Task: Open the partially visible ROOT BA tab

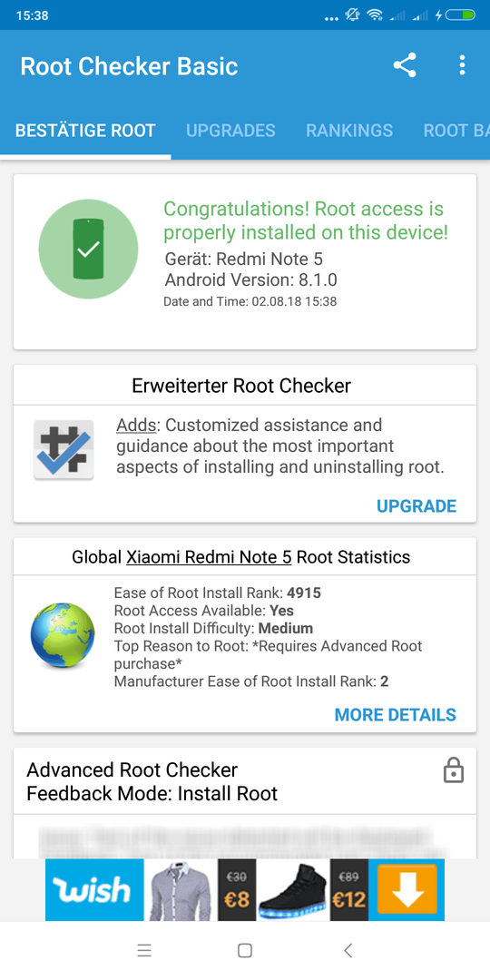Action: tap(456, 130)
